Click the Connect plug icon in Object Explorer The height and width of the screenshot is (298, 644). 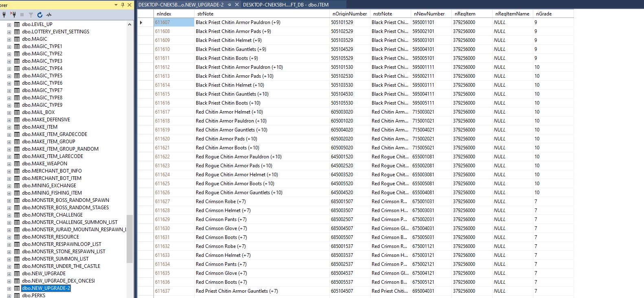pyautogui.click(x=4, y=15)
